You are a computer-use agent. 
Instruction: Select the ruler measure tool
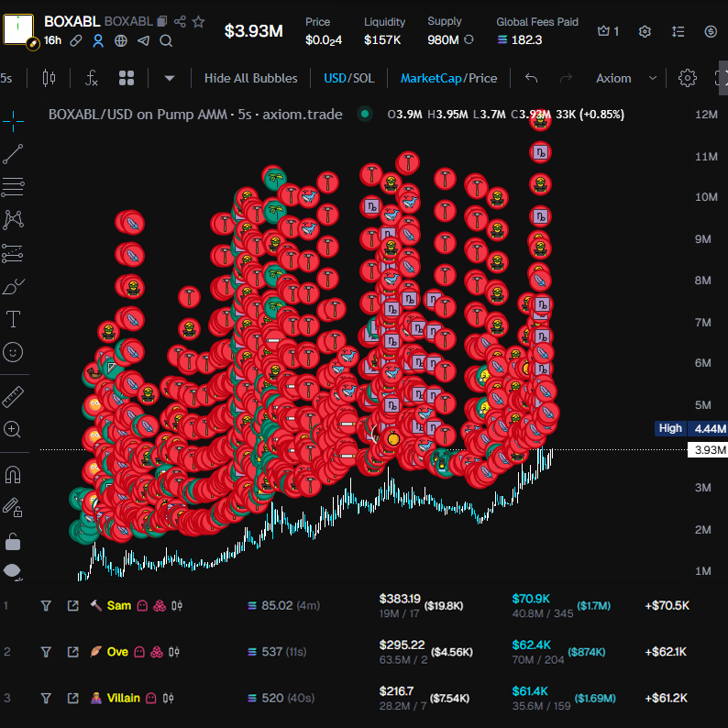(x=13, y=397)
